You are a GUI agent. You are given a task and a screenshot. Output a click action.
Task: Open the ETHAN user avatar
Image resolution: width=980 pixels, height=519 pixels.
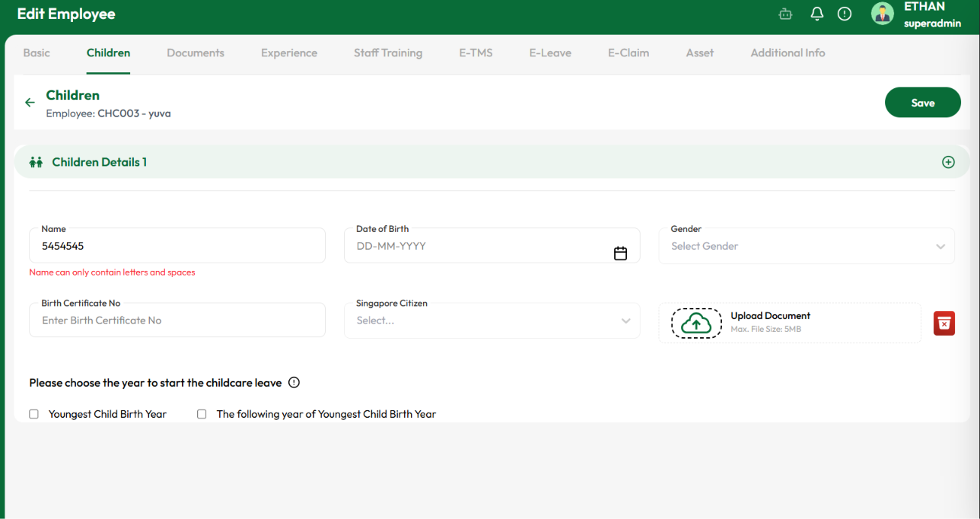(x=883, y=14)
